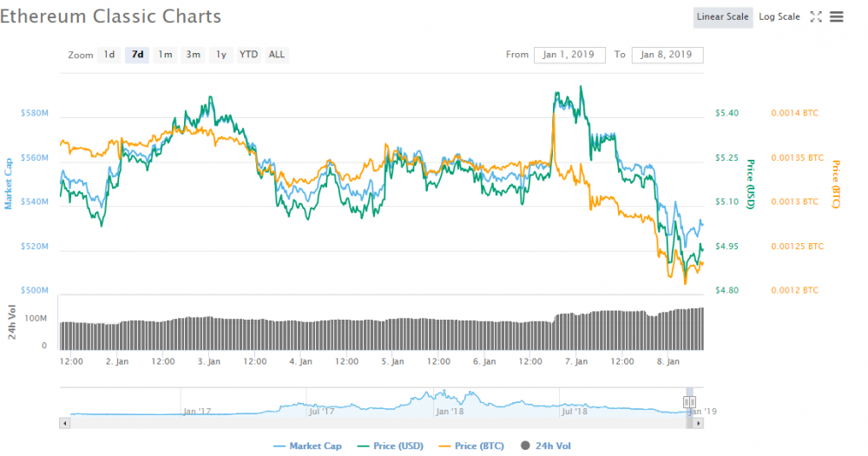Click the navigator range handle near Jan '19

689,402
